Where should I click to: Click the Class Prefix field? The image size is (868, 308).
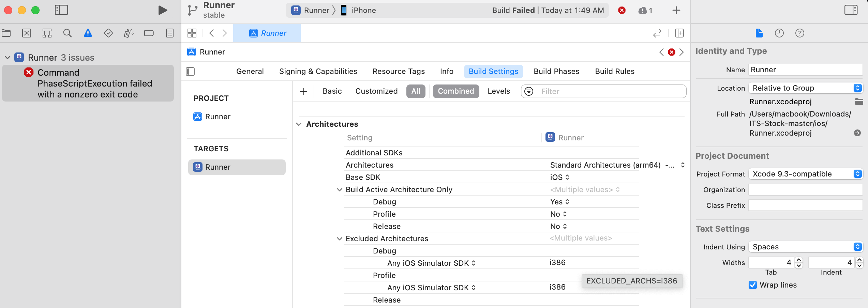tap(806, 205)
